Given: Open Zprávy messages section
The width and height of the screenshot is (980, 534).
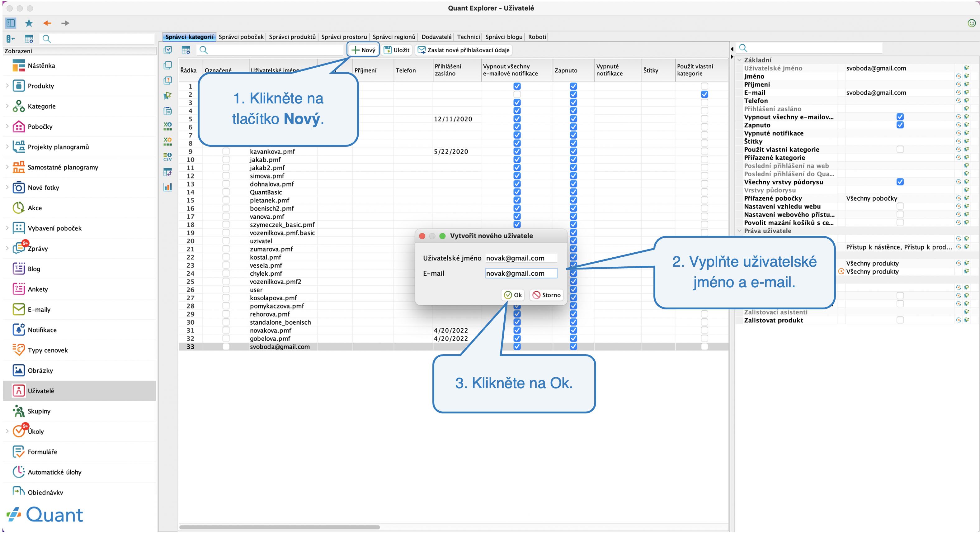Looking at the screenshot, I should pyautogui.click(x=38, y=249).
